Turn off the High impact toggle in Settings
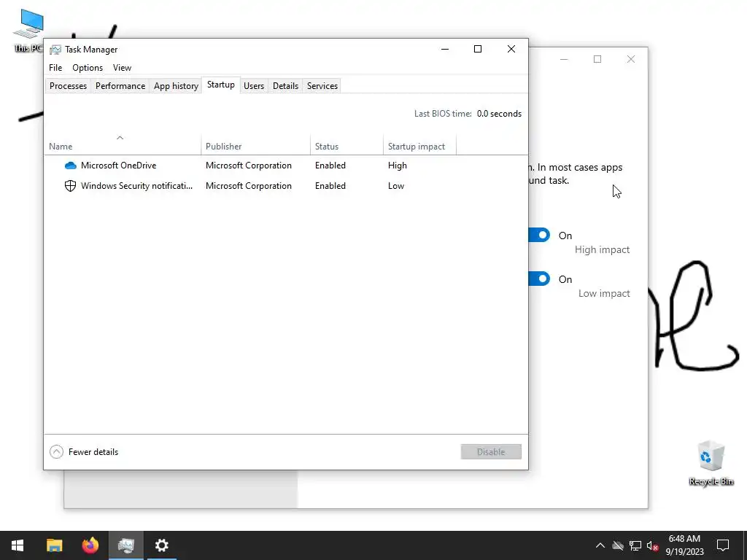This screenshot has height=560, width=747. click(539, 236)
